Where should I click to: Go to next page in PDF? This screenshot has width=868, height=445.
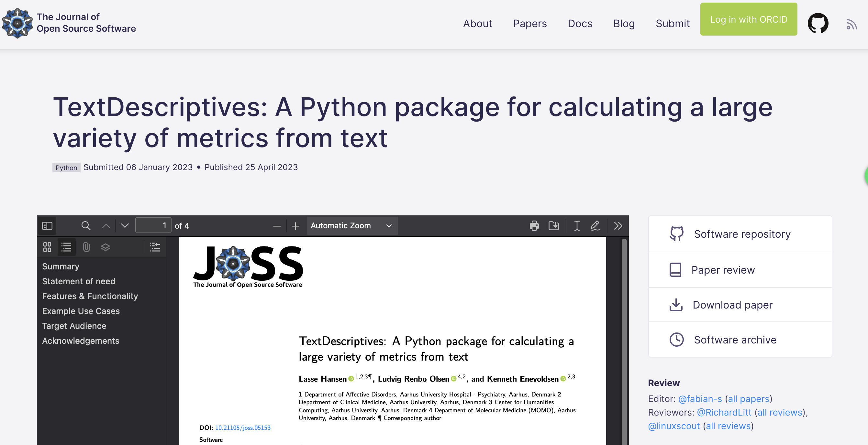(x=125, y=225)
